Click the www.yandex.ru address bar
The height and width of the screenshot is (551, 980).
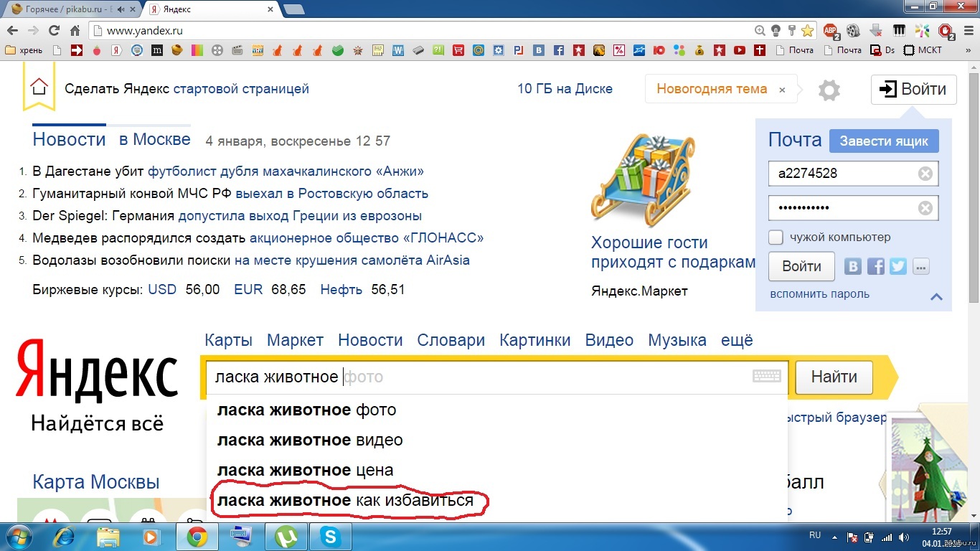(x=423, y=31)
